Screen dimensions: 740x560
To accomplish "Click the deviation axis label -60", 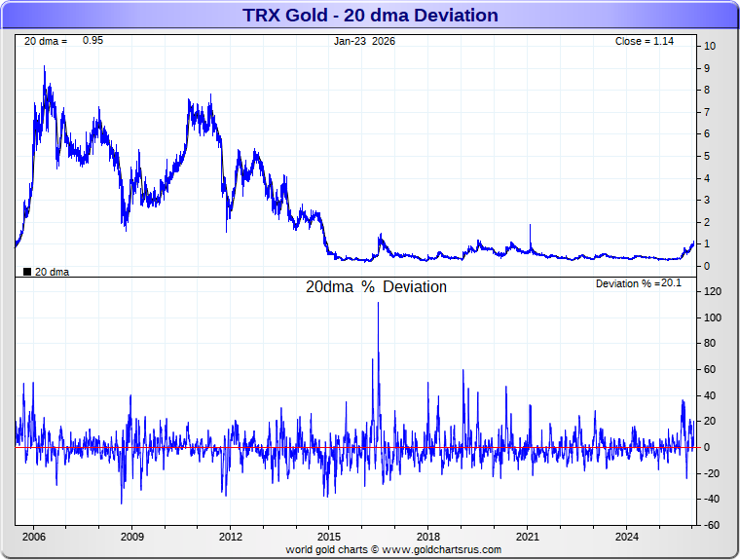I will click(711, 525).
